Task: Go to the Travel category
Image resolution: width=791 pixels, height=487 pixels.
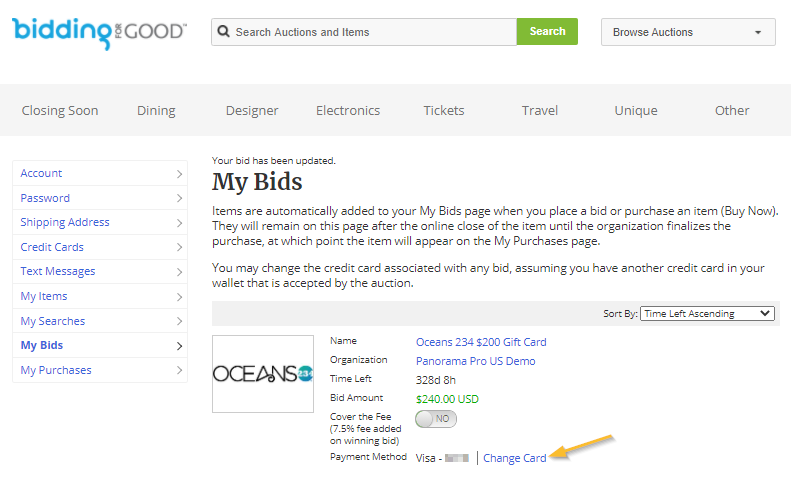Action: tap(540, 111)
